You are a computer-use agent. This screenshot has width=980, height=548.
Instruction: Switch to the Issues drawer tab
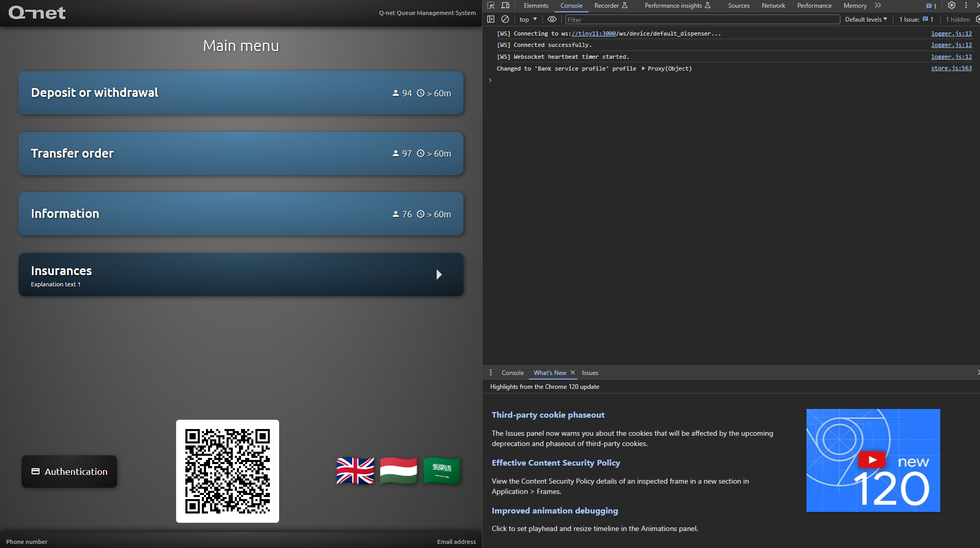point(590,373)
